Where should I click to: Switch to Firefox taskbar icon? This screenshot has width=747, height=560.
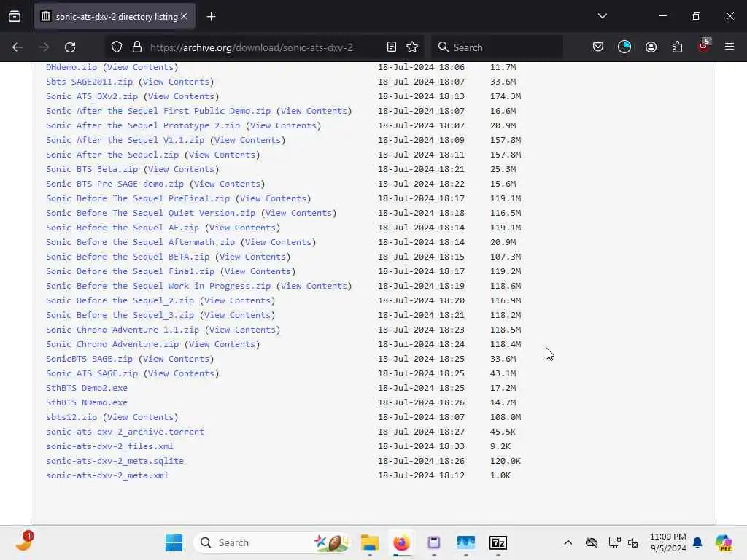pyautogui.click(x=402, y=542)
